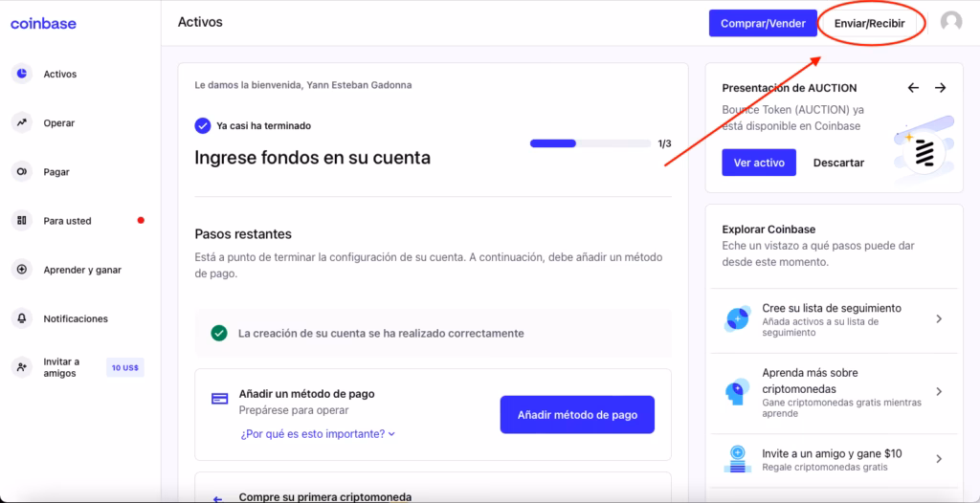Click the welcome text with Yann Esteban Gadonna
Viewport: 980px width, 503px height.
coord(303,85)
